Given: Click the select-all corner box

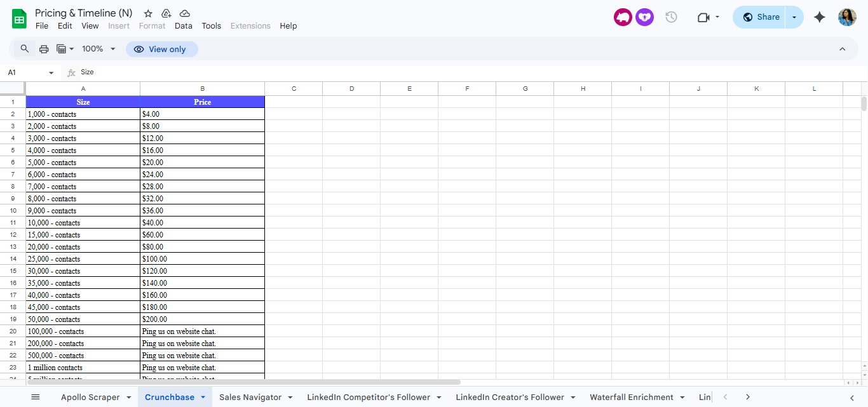Looking at the screenshot, I should (13, 88).
